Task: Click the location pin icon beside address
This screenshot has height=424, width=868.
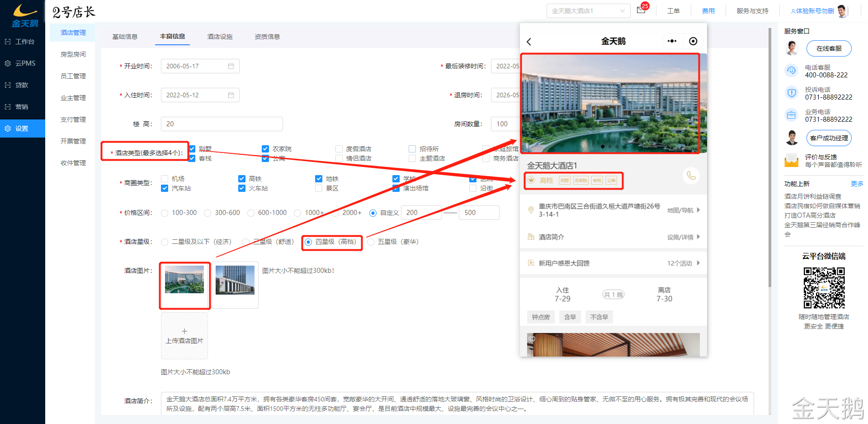Action: click(531, 210)
